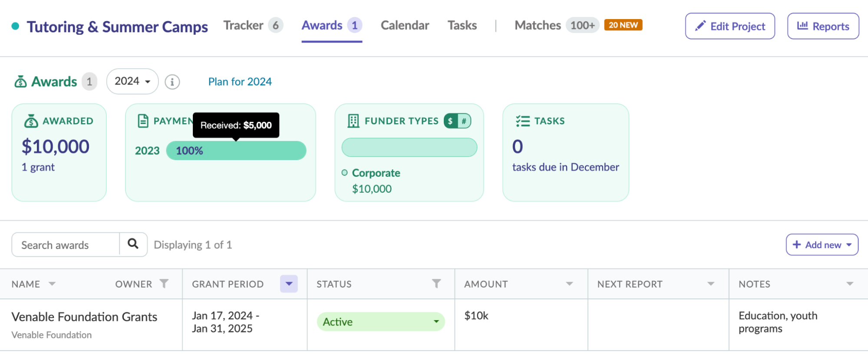This screenshot has height=354, width=868.
Task: Open the Calendar tab
Action: tap(405, 26)
